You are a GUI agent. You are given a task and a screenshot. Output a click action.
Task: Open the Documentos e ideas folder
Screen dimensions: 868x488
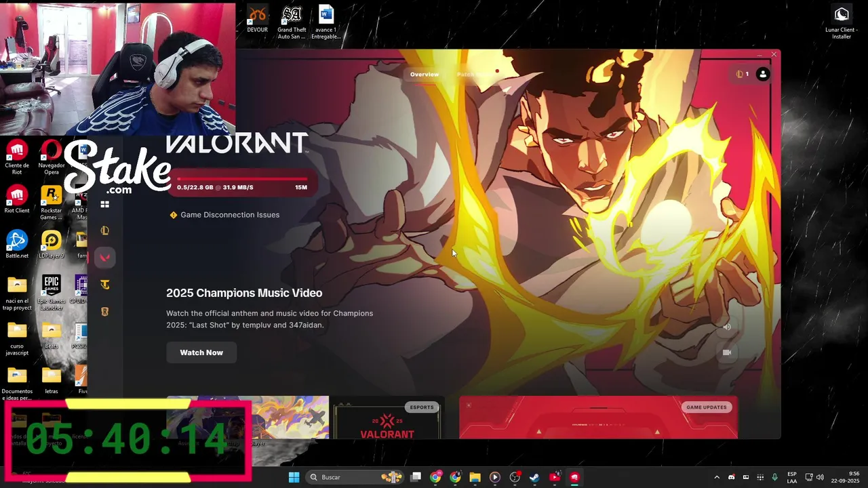[x=17, y=384]
